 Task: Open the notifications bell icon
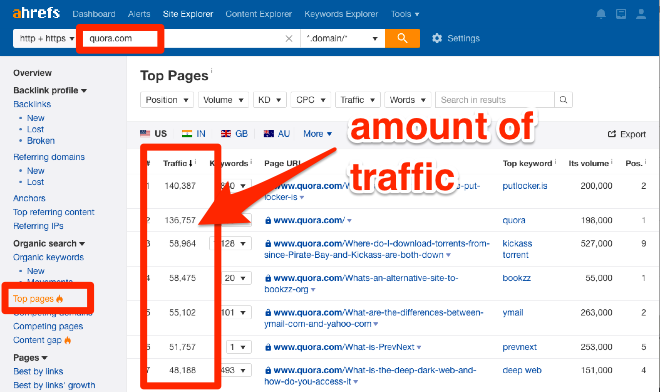click(x=601, y=14)
